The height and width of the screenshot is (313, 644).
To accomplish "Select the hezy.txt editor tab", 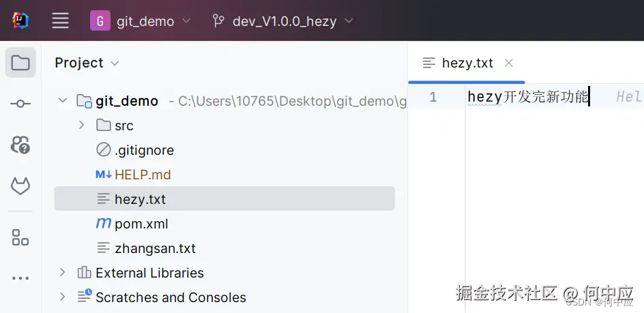I will tap(467, 63).
